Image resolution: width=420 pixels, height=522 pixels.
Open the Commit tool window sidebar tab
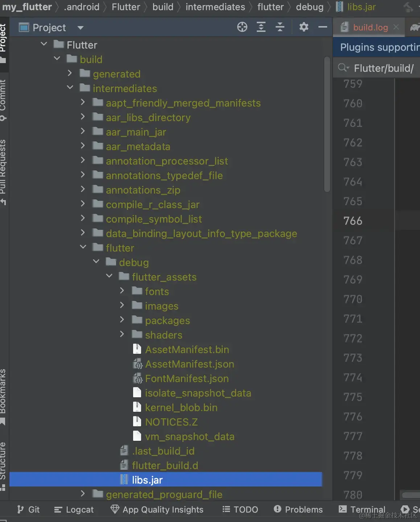pyautogui.click(x=4, y=100)
